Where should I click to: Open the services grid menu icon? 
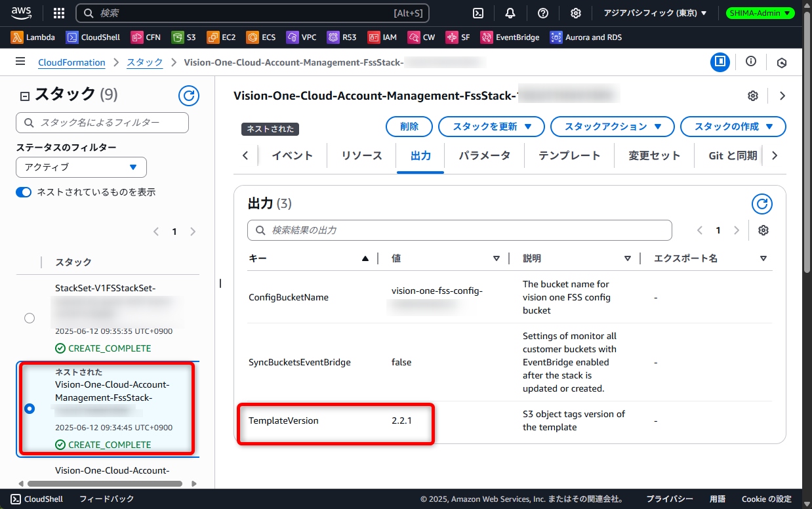pyautogui.click(x=59, y=13)
